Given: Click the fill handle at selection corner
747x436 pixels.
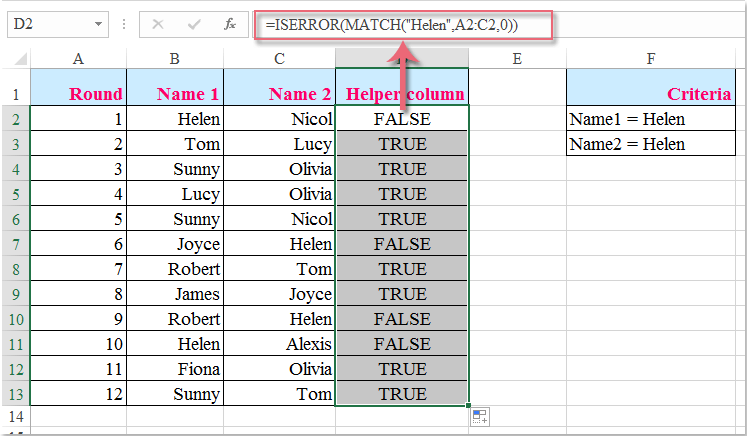Looking at the screenshot, I should [468, 406].
